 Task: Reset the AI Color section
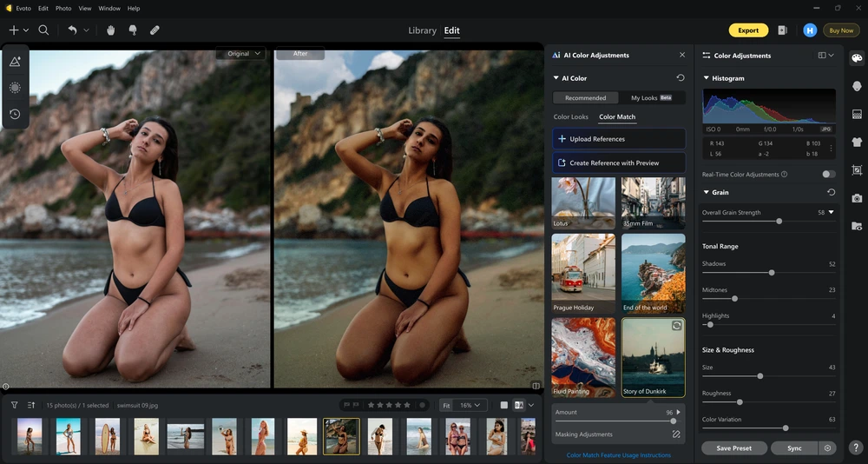point(681,78)
